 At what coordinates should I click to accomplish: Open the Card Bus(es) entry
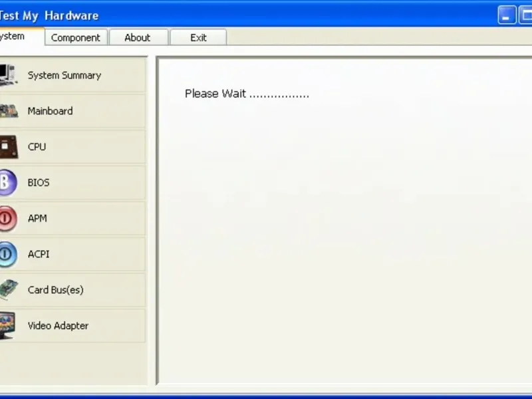[72, 290]
